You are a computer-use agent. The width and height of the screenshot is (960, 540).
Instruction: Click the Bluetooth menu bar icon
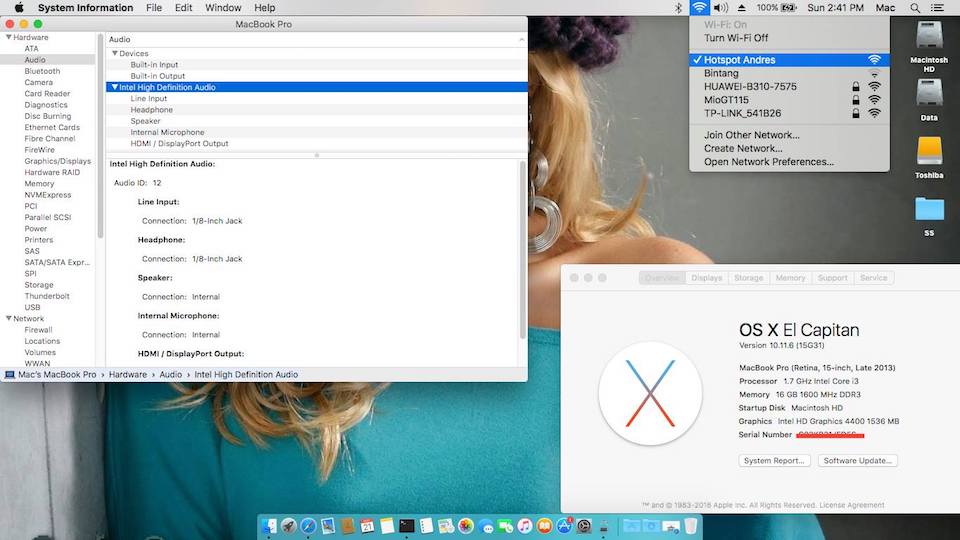678,8
